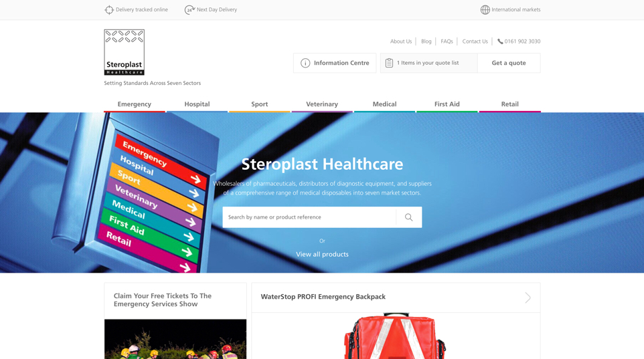Click the Next Day Delivery 24h icon
This screenshot has width=644, height=359.
189,10
